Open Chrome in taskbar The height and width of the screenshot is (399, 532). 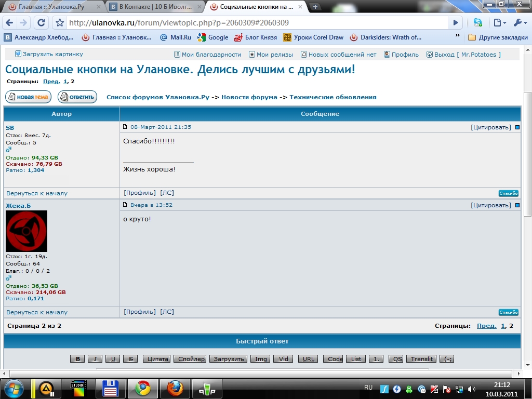click(x=143, y=388)
